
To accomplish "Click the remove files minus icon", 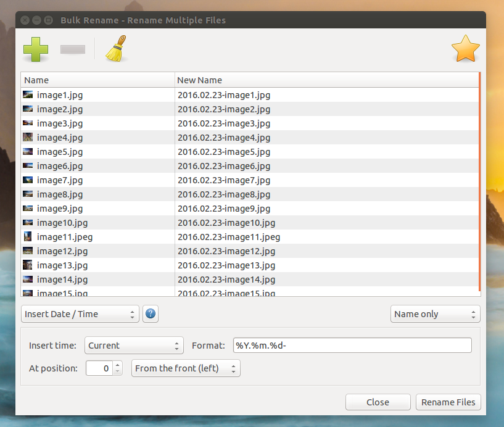I will tap(72, 49).
